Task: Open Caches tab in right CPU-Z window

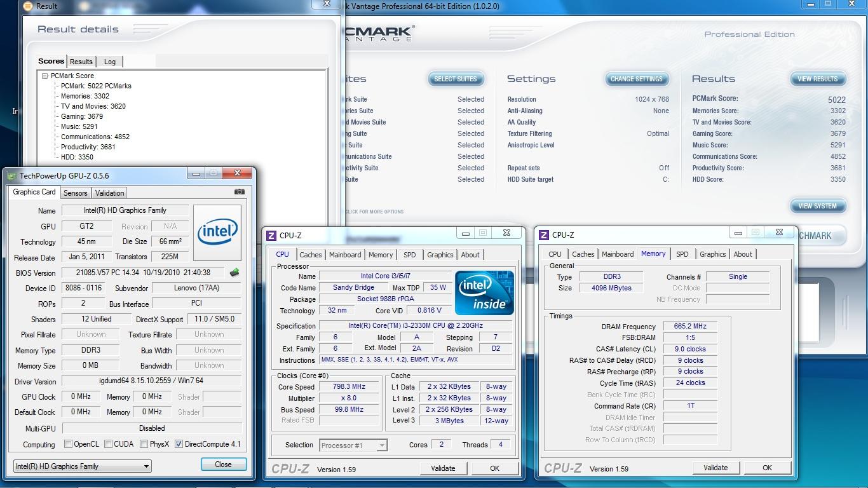Action: [583, 254]
